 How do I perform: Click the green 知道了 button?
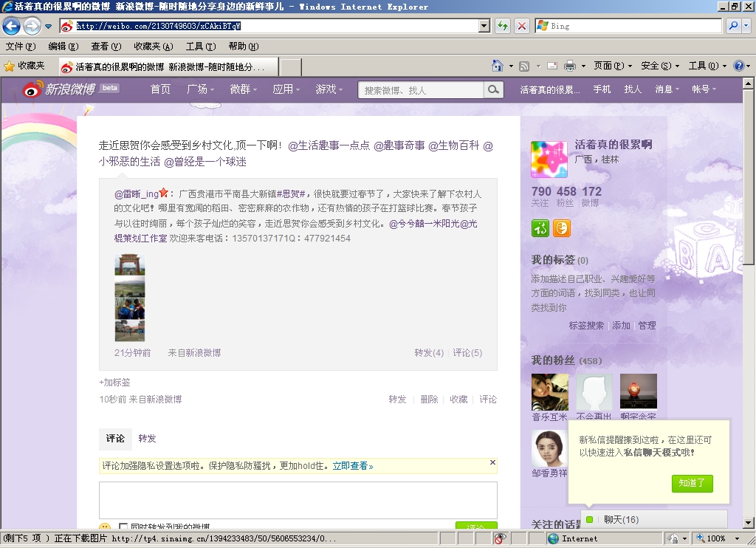click(x=692, y=484)
